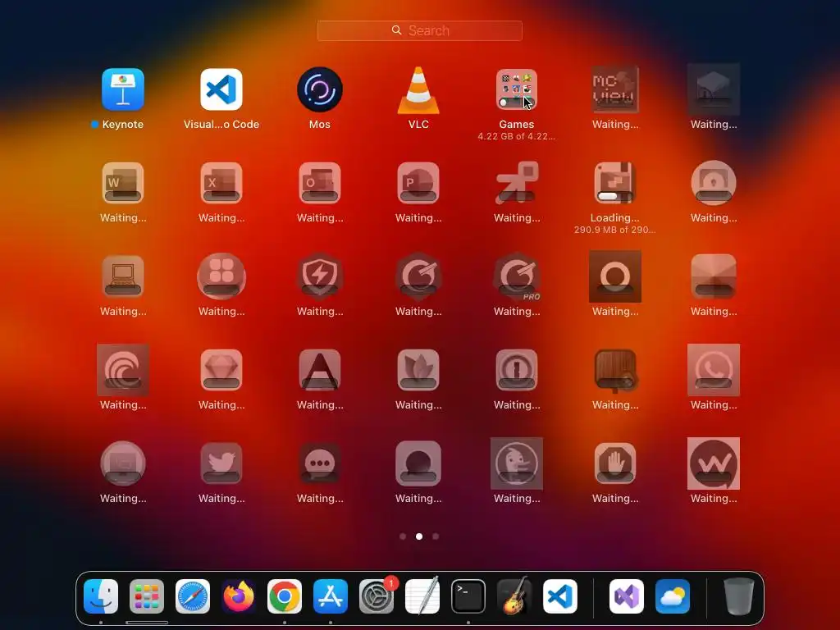
Task: Click the waiting stop-hand icon
Action: 615,463
